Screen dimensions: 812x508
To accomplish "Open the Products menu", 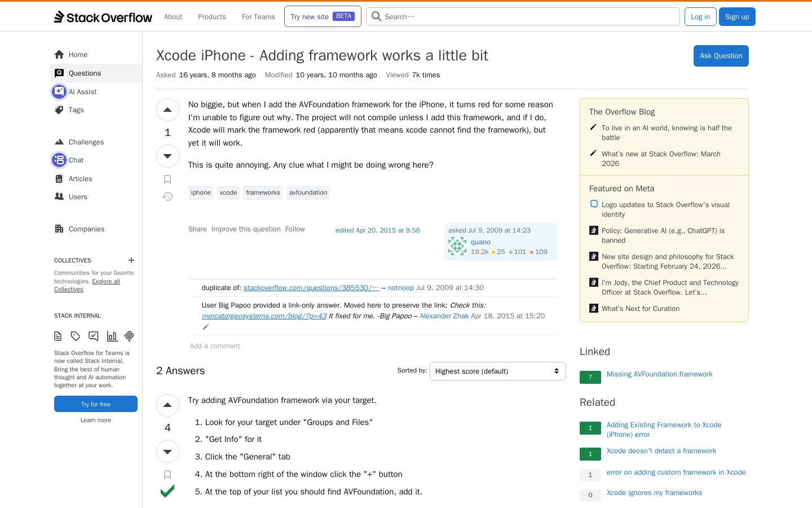I will [x=212, y=17].
